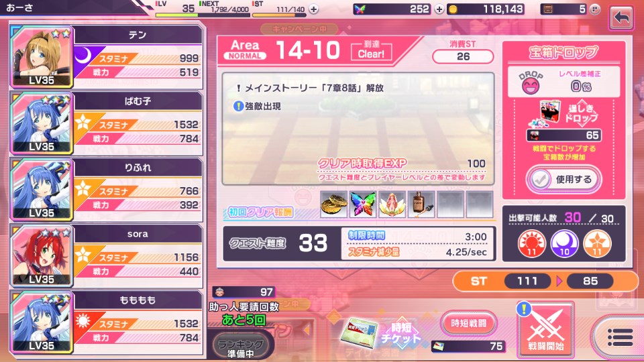Viewport: 644px width, 362px height.
Task: Tap the potion bottle reward icon
Action: tap(421, 204)
